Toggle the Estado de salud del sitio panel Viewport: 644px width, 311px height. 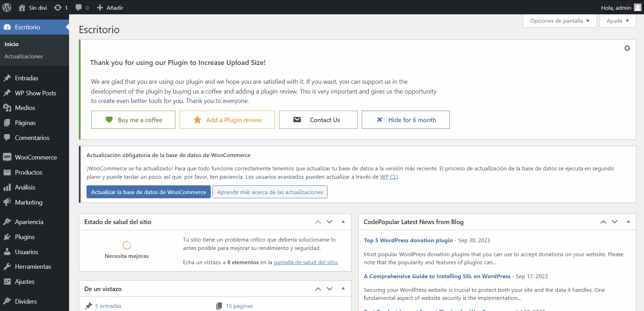343,222
